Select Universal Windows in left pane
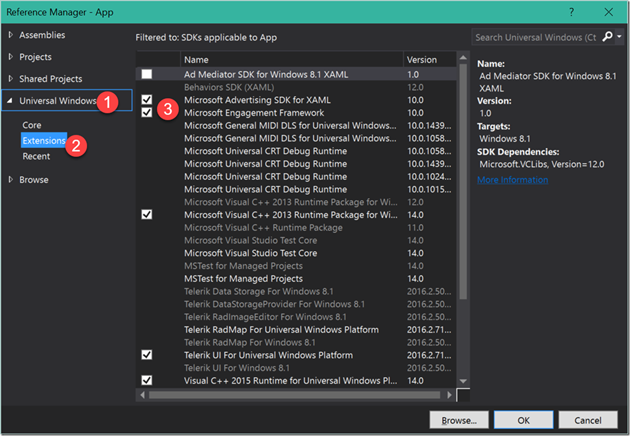This screenshot has height=436, width=630. click(x=58, y=100)
